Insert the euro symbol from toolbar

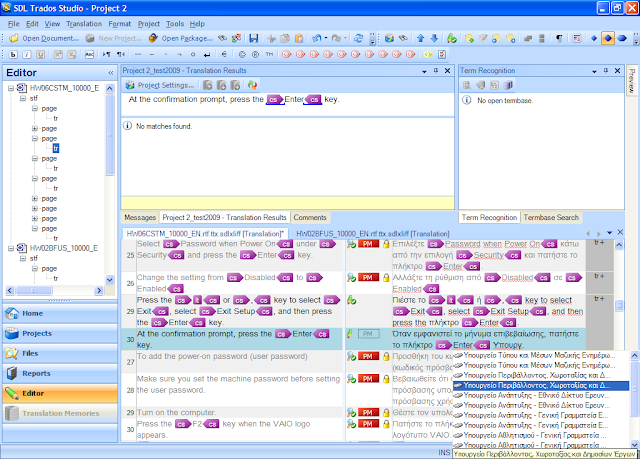point(224,54)
